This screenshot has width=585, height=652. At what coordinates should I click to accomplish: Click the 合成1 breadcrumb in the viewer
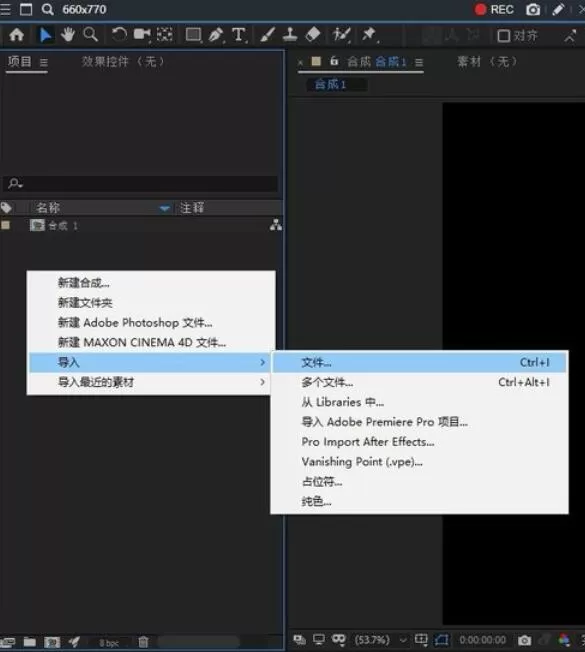[x=331, y=84]
